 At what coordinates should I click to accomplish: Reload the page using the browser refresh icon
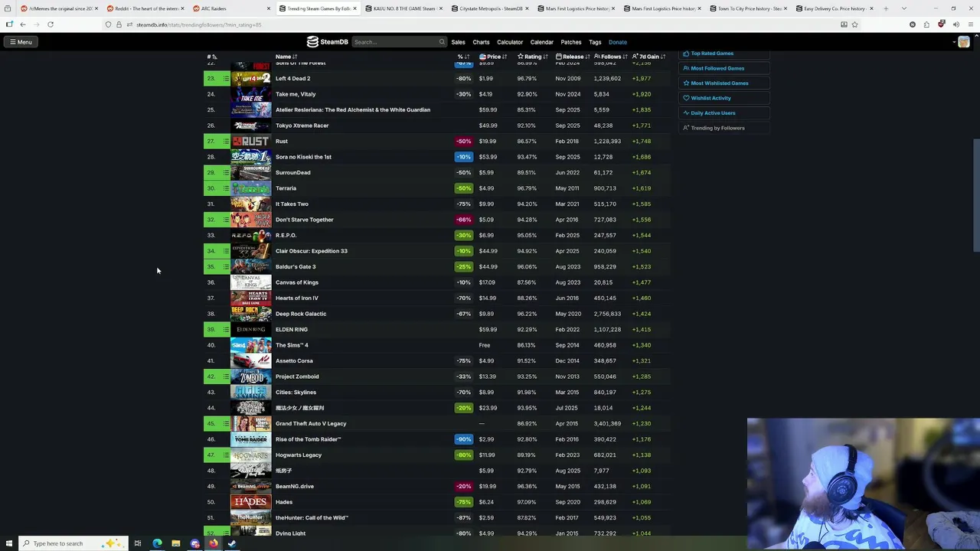pyautogui.click(x=51, y=24)
